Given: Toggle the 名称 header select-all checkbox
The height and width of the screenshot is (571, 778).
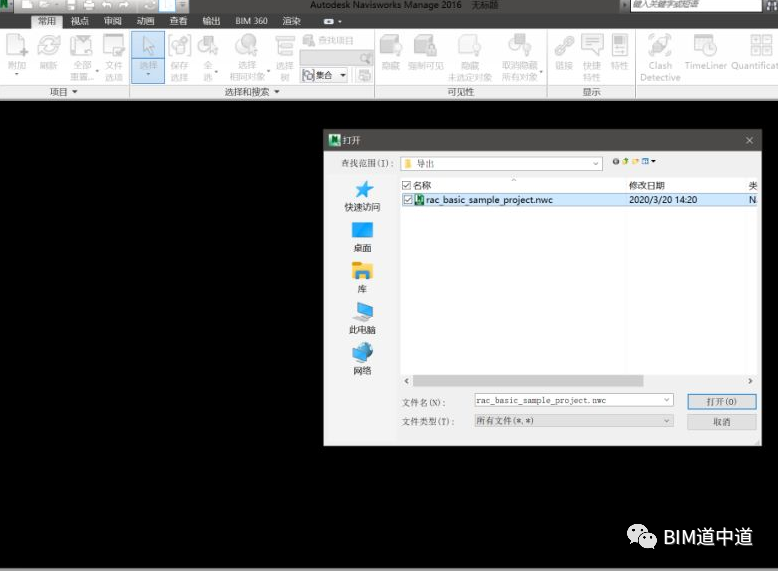Looking at the screenshot, I should click(x=406, y=186).
